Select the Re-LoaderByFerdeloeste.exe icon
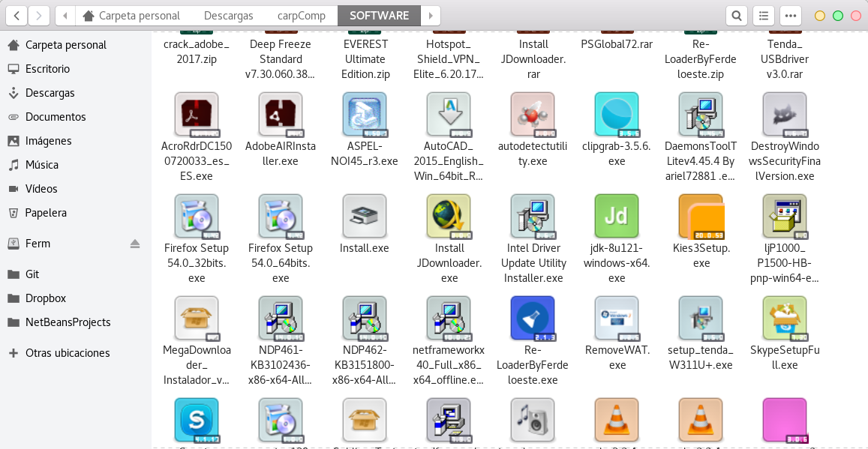The height and width of the screenshot is (449, 868). click(533, 318)
